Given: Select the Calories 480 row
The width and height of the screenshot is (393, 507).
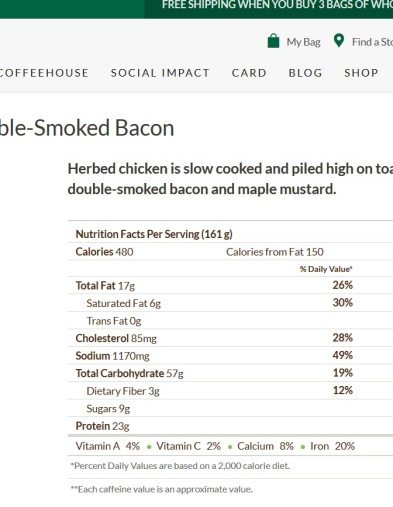Looking at the screenshot, I should click(x=230, y=252).
